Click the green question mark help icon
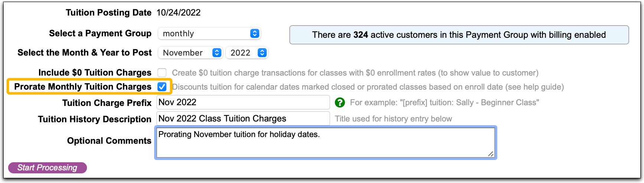Screen dimensions: 644x183 tap(340, 103)
